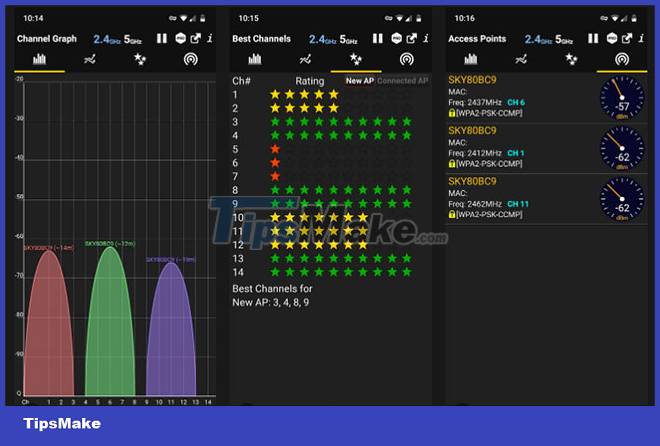Select the New AP rating option
The image size is (660, 446).
pyautogui.click(x=360, y=81)
